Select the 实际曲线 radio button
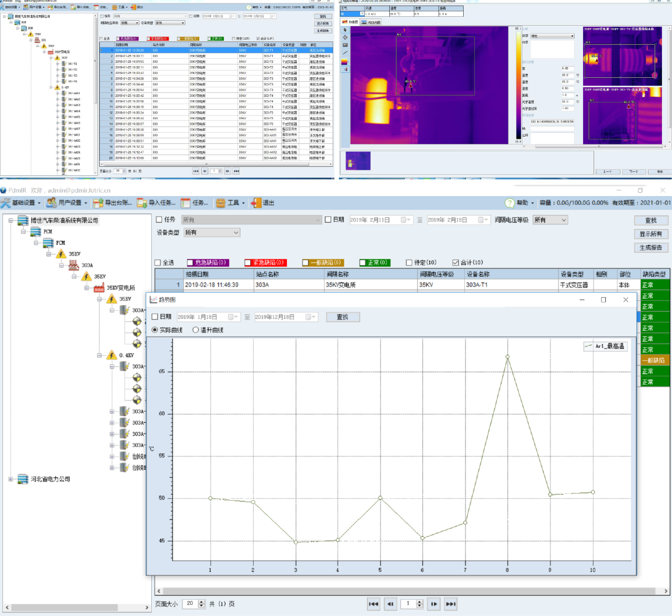The image size is (672, 616). click(155, 330)
